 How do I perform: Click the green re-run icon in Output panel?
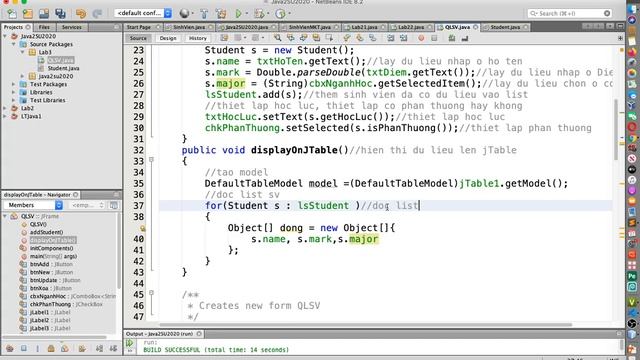pyautogui.click(x=130, y=344)
